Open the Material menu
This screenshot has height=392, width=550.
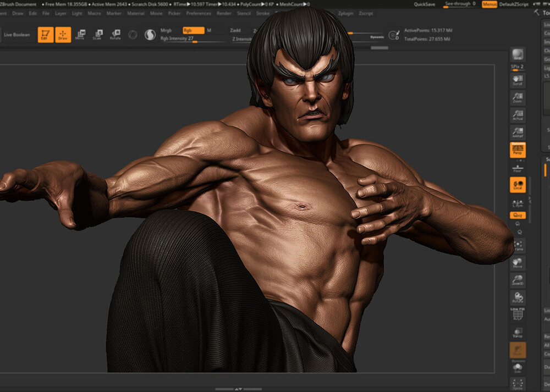click(x=136, y=13)
